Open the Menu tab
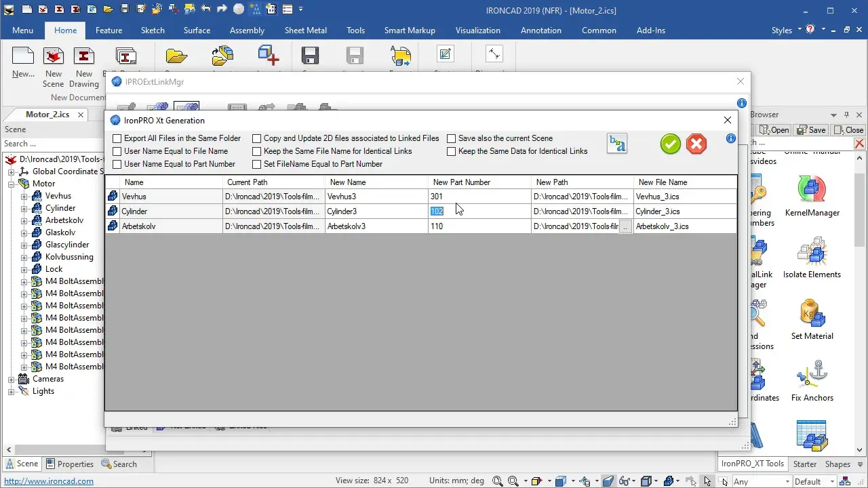The width and height of the screenshot is (868, 488). click(x=22, y=30)
